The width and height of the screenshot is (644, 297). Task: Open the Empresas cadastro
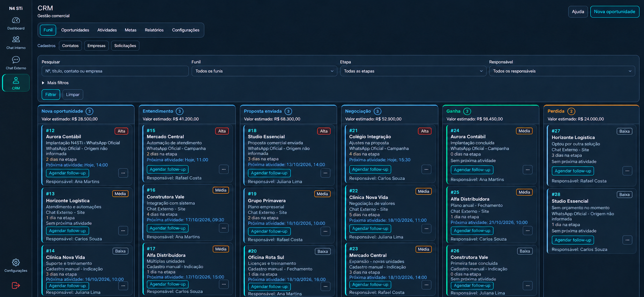(x=96, y=46)
